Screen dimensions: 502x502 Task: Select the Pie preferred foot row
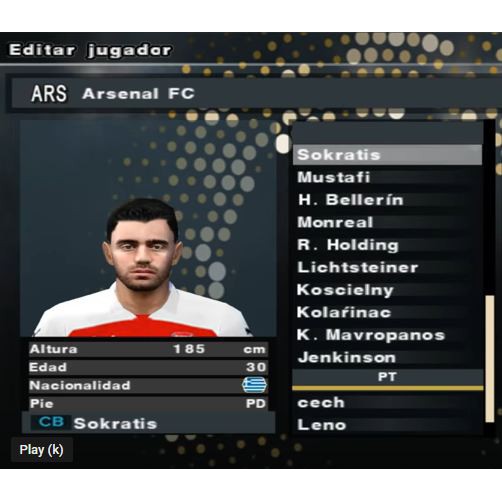click(x=148, y=403)
